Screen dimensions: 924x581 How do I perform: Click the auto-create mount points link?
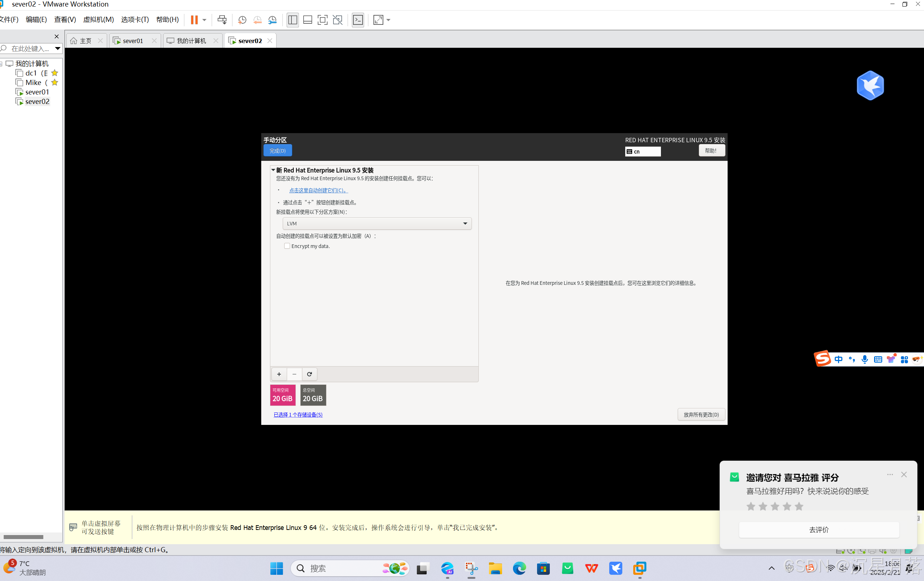tap(318, 190)
